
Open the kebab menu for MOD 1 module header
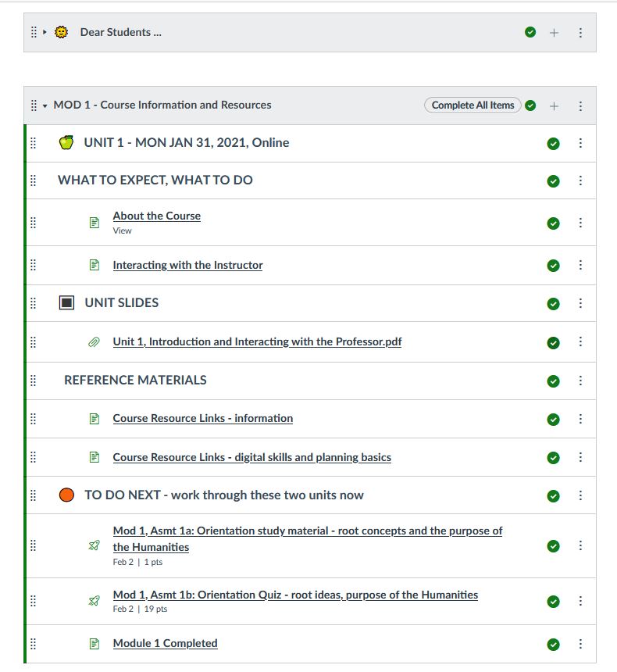coord(580,105)
